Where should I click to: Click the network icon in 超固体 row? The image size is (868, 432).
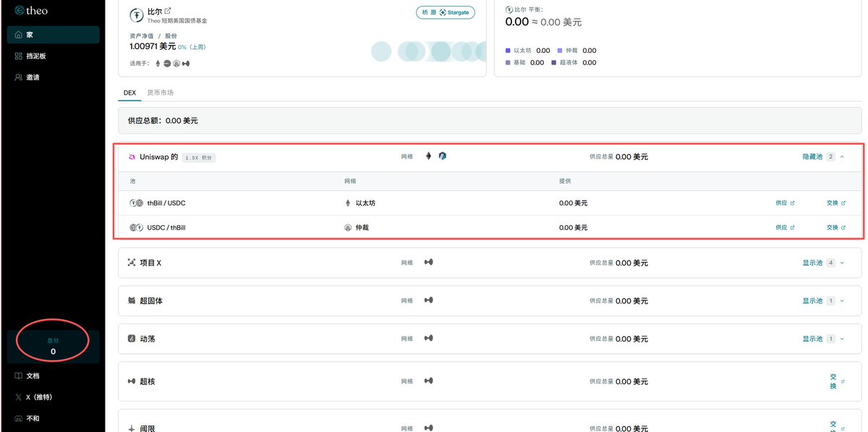click(x=428, y=300)
